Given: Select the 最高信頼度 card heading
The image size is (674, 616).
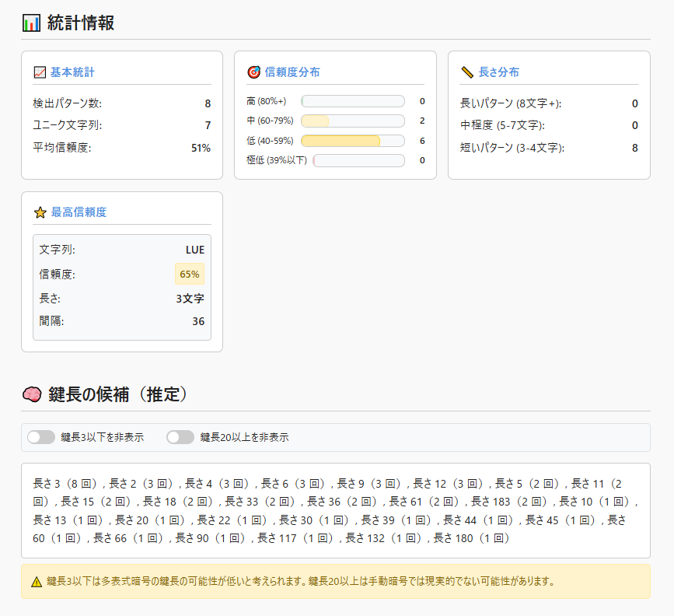Looking at the screenshot, I should (79, 212).
